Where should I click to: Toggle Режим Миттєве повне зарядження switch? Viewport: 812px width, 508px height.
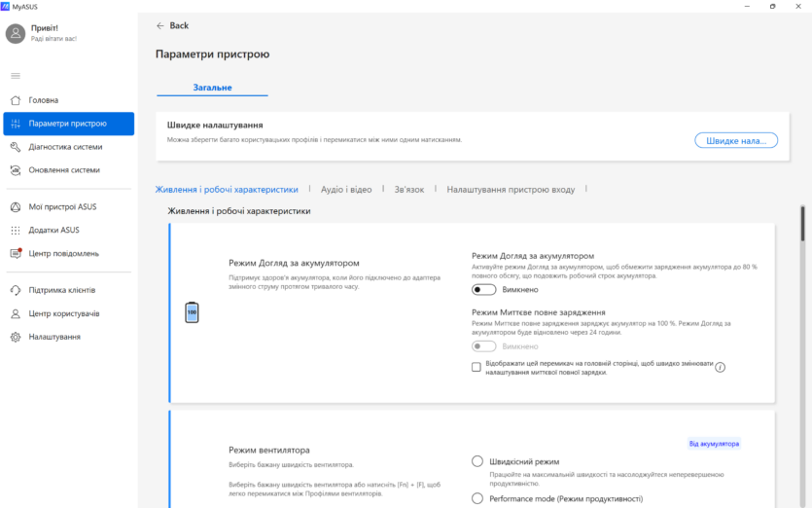[x=483, y=346]
